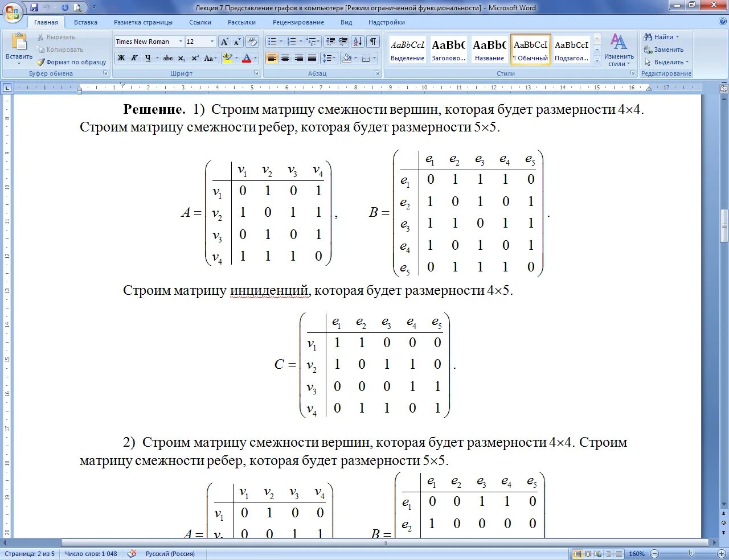Viewport: 729px width, 560px height.
Task: Toggle Bold (Ж) formatting
Action: (x=121, y=58)
